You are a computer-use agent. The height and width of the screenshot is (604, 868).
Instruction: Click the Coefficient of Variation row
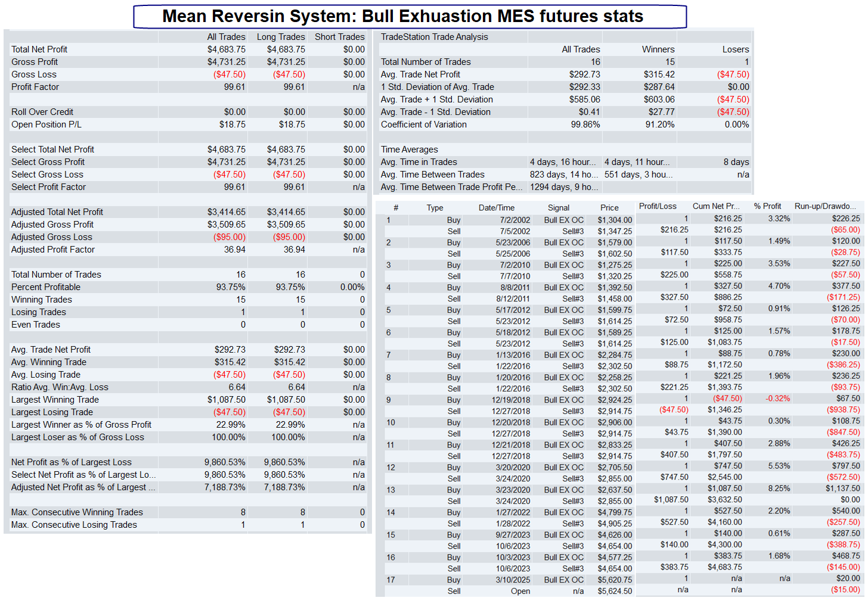pos(563,124)
